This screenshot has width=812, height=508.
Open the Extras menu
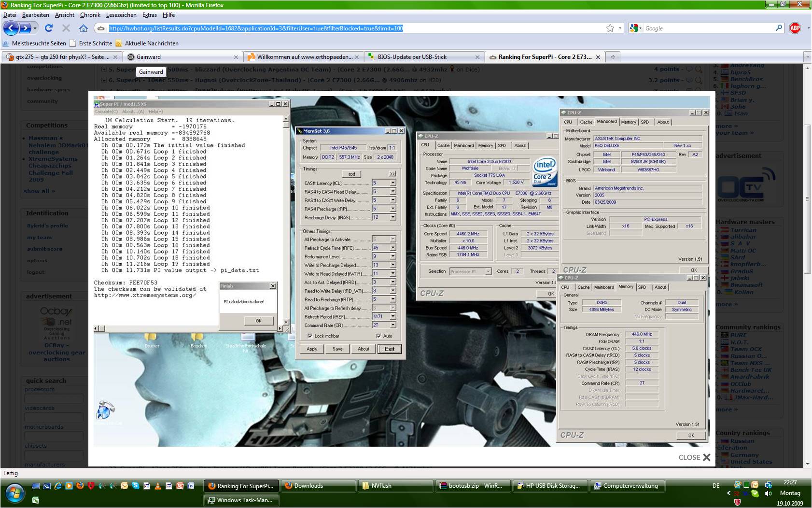pos(150,15)
